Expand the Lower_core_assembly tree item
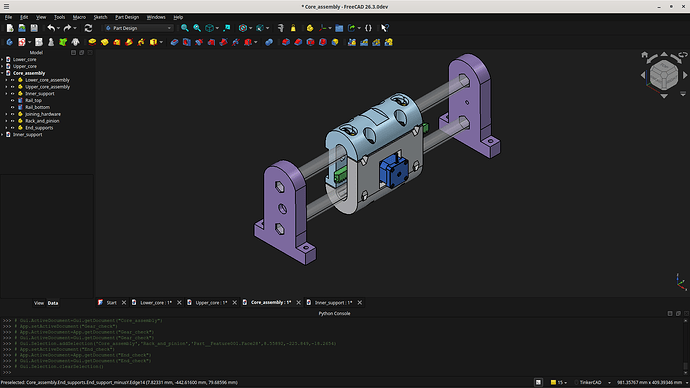 [x=7, y=80]
